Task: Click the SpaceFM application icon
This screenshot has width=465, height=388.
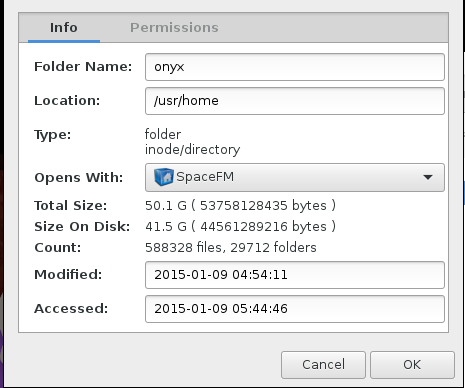Action: point(164,177)
